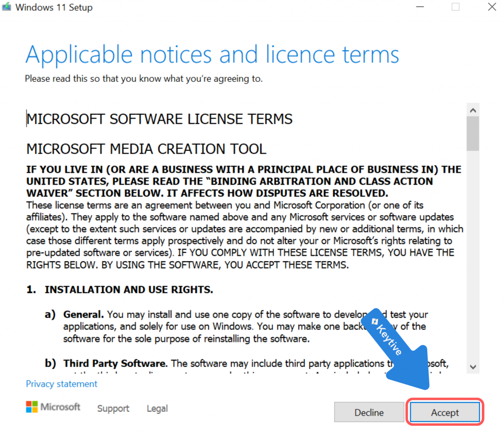The width and height of the screenshot is (504, 437).
Task: Click the MICROSOFT MEDIA CREATION TOOL heading
Action: click(146, 149)
